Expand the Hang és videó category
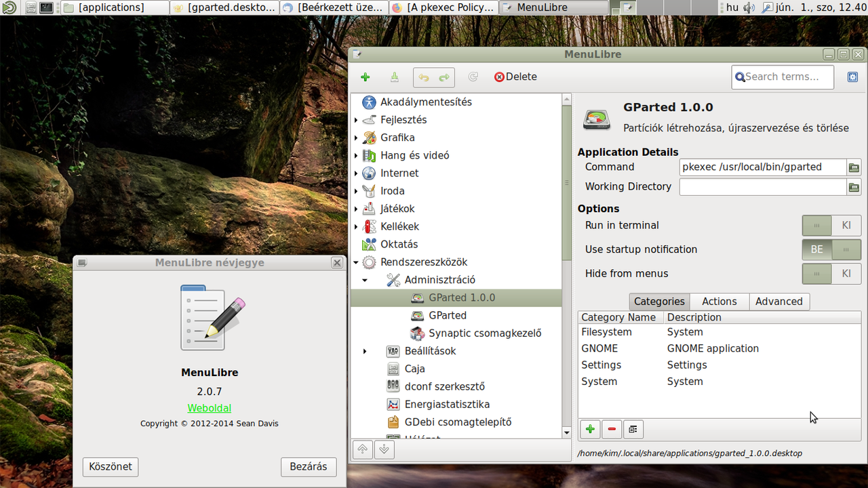This screenshot has height=488, width=868. click(356, 156)
